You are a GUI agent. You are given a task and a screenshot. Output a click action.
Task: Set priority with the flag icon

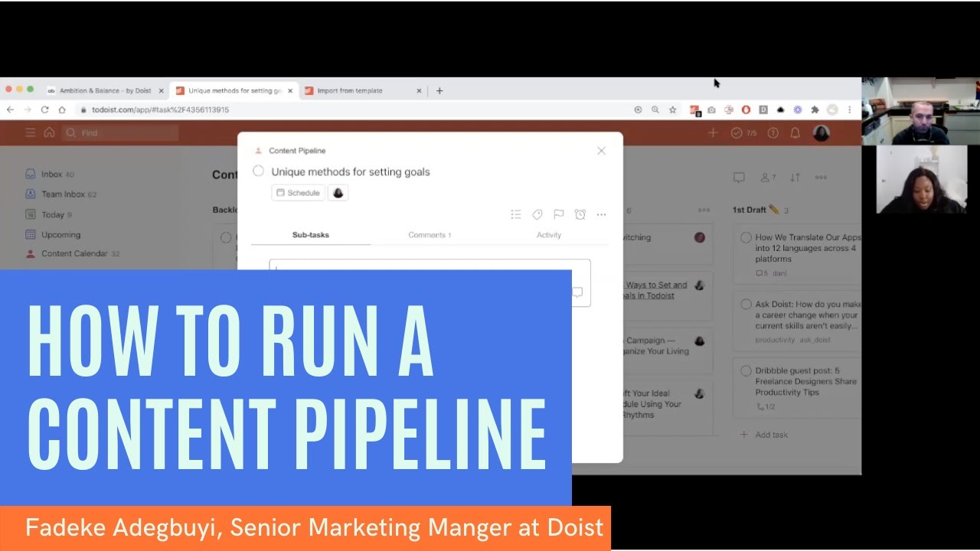click(559, 214)
